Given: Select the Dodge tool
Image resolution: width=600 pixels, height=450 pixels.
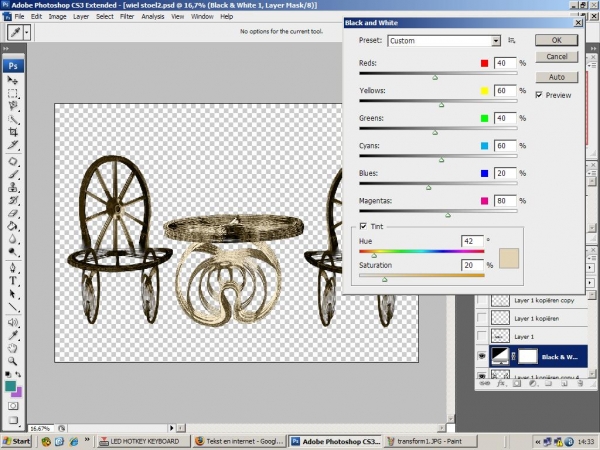Looking at the screenshot, I should (x=13, y=252).
